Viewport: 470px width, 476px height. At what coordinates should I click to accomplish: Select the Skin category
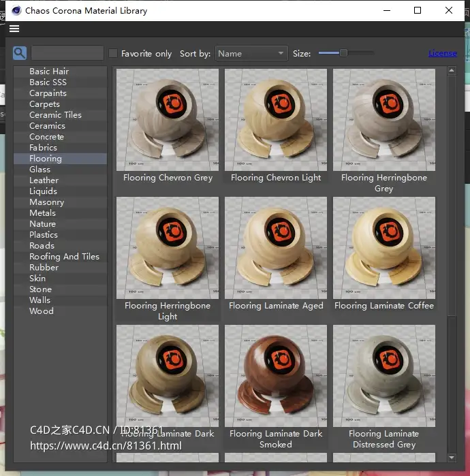click(60, 279)
